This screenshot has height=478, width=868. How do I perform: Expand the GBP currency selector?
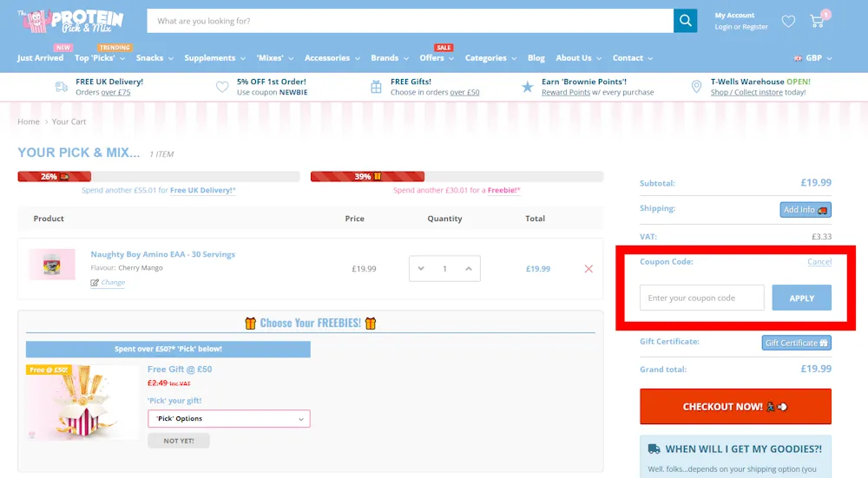click(x=813, y=58)
